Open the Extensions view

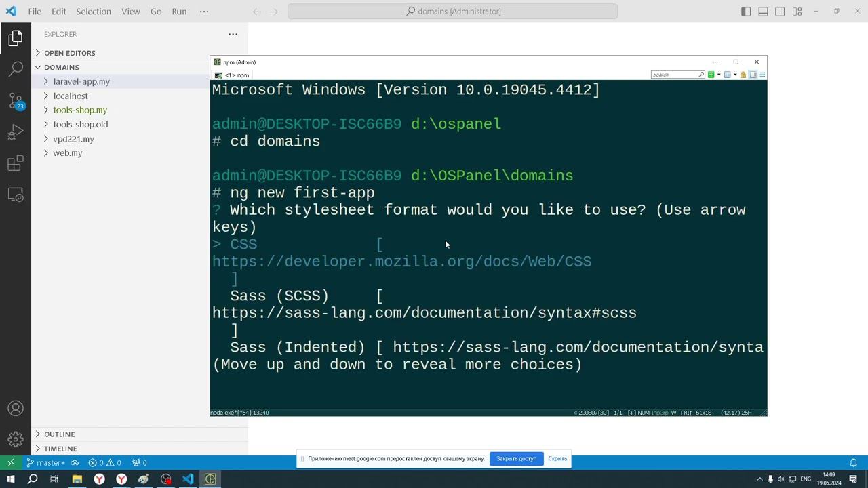click(16, 164)
